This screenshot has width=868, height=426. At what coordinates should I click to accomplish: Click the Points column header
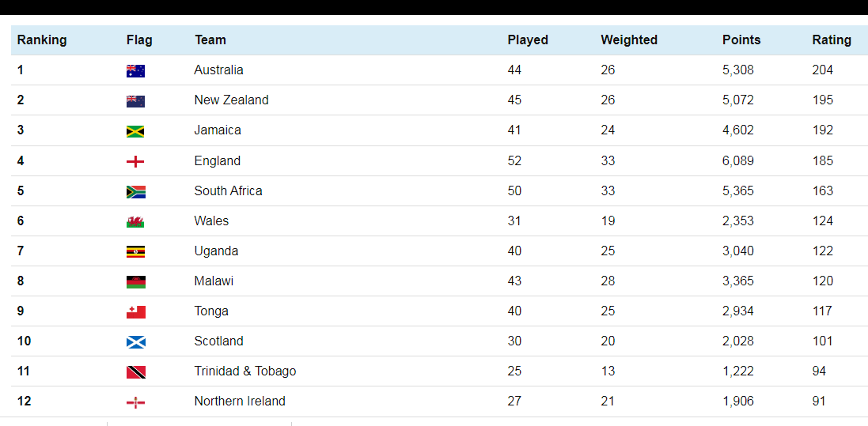click(741, 40)
